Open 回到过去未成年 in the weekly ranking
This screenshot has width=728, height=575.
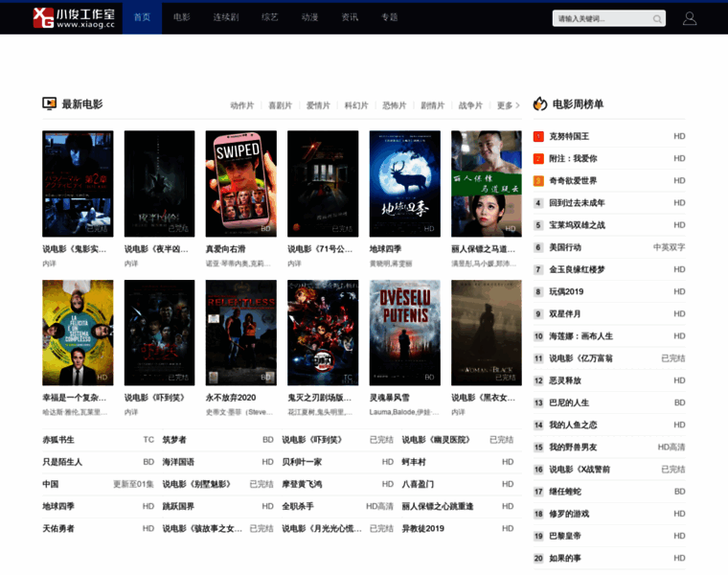577,203
